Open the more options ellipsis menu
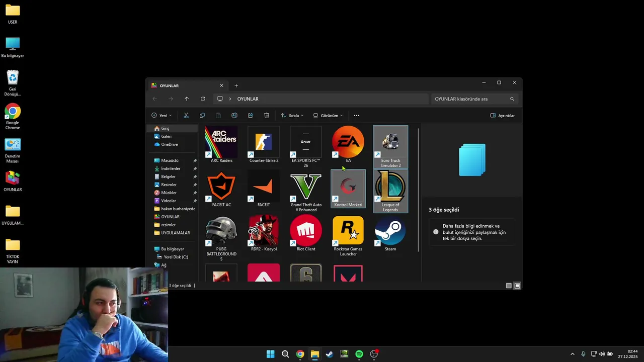Image resolution: width=644 pixels, height=362 pixels. (x=357, y=115)
